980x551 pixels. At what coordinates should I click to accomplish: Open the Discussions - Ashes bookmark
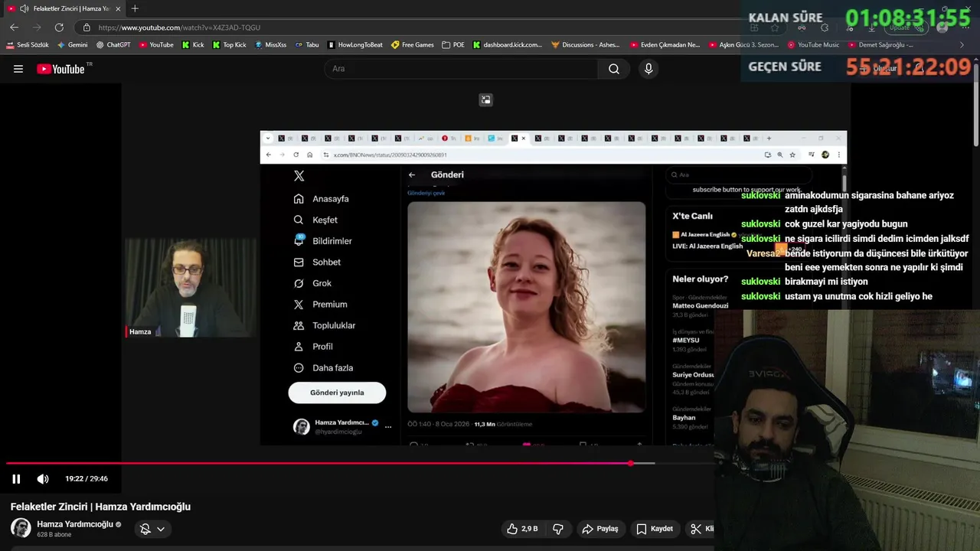click(586, 45)
